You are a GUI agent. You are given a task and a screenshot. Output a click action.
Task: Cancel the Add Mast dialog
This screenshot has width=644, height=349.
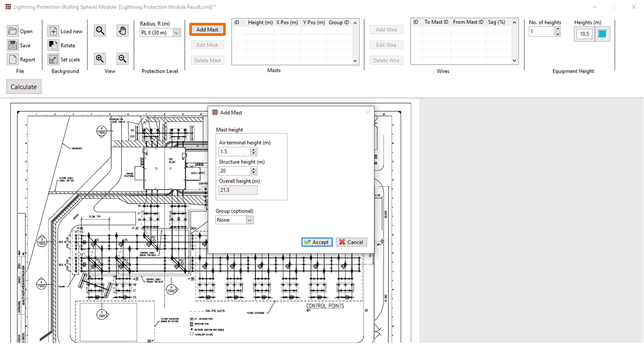coord(351,242)
